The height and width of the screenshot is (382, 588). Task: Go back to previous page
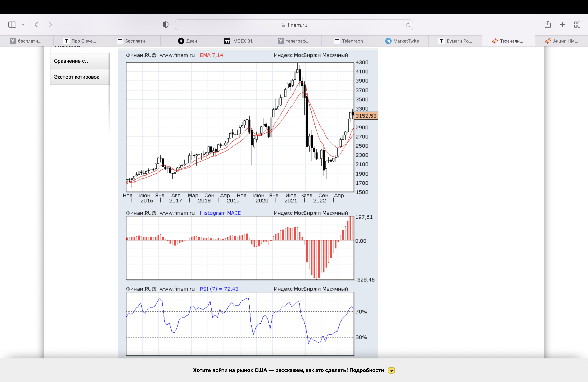(x=37, y=25)
